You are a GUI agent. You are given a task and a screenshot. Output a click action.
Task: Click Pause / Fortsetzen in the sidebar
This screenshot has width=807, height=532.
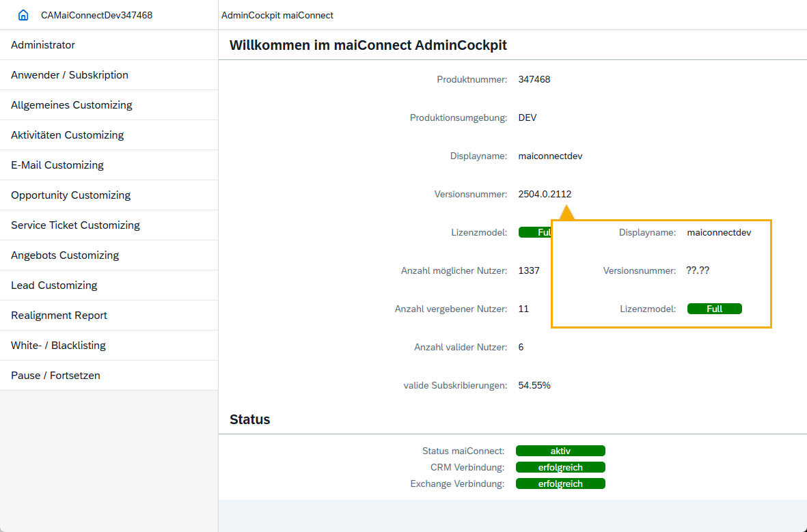(55, 376)
